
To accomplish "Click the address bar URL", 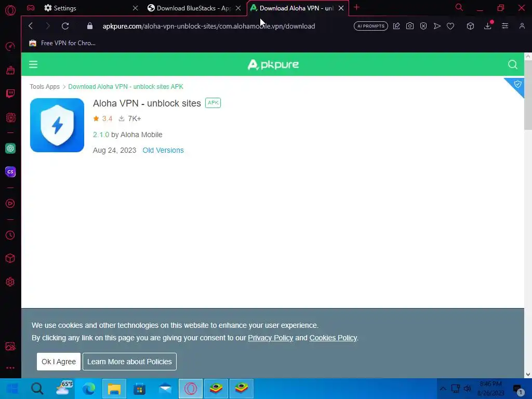I will pos(209,26).
